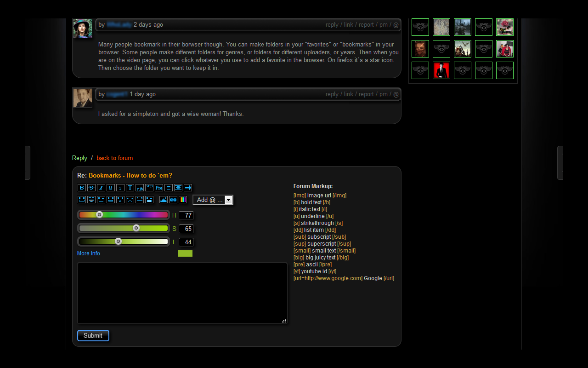
Task: Toggle bold formatting in the reply toolbar
Action: point(82,188)
